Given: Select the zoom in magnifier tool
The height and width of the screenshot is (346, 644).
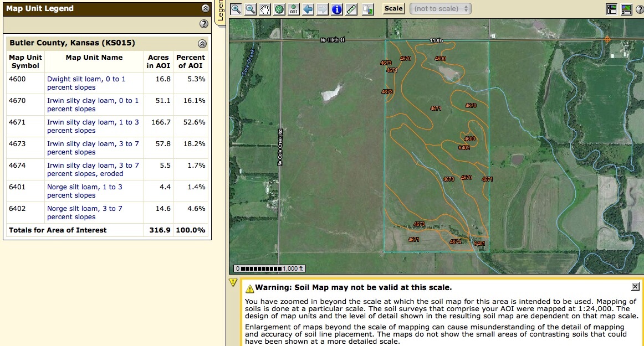Looking at the screenshot, I should pos(236,9).
